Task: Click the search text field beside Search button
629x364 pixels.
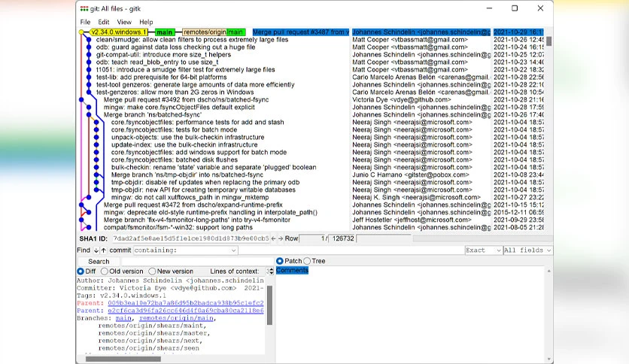Action: [196, 262]
